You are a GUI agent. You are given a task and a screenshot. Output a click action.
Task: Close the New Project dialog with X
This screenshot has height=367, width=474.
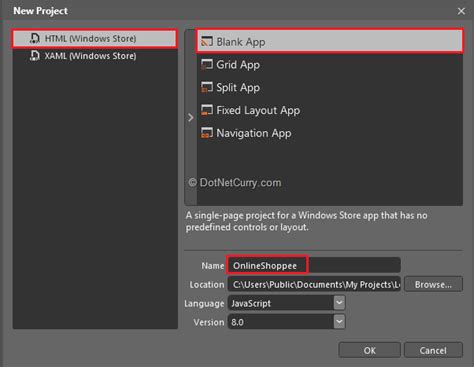pyautogui.click(x=461, y=11)
